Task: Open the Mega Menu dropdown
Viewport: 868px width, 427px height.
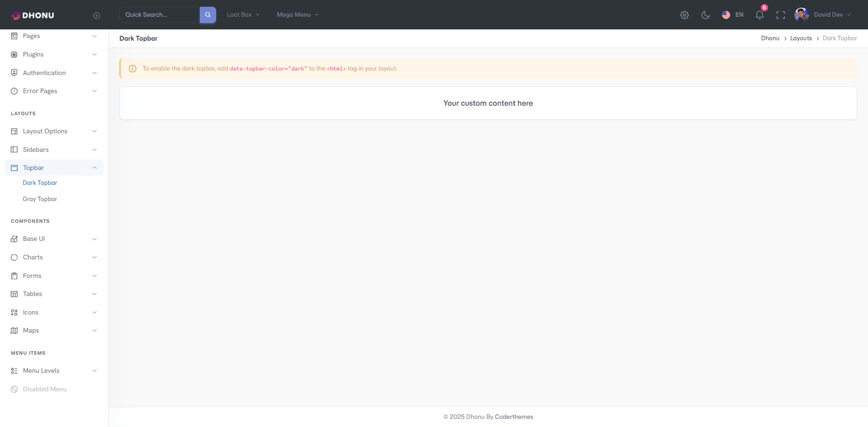Action: tap(297, 15)
